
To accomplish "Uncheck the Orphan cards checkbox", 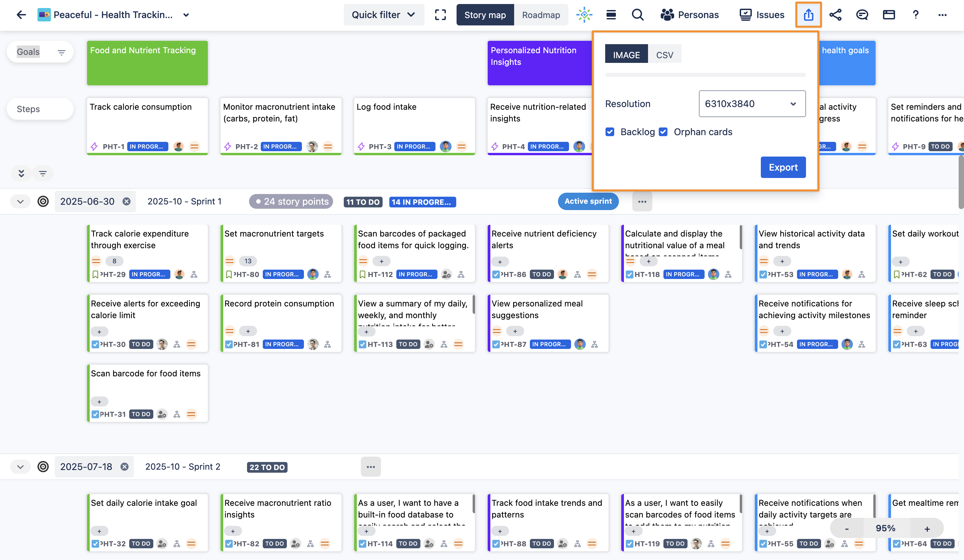I will click(x=663, y=132).
